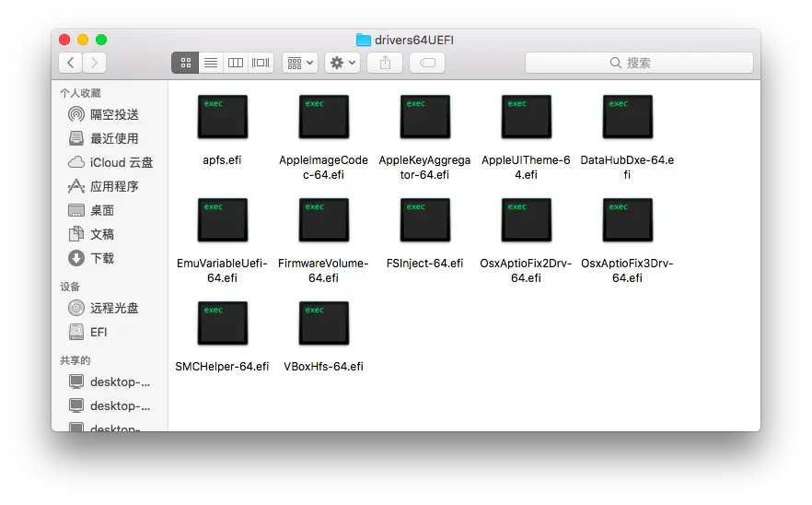Switch to icon view mode
Screen dimensions: 812x505
pos(185,63)
